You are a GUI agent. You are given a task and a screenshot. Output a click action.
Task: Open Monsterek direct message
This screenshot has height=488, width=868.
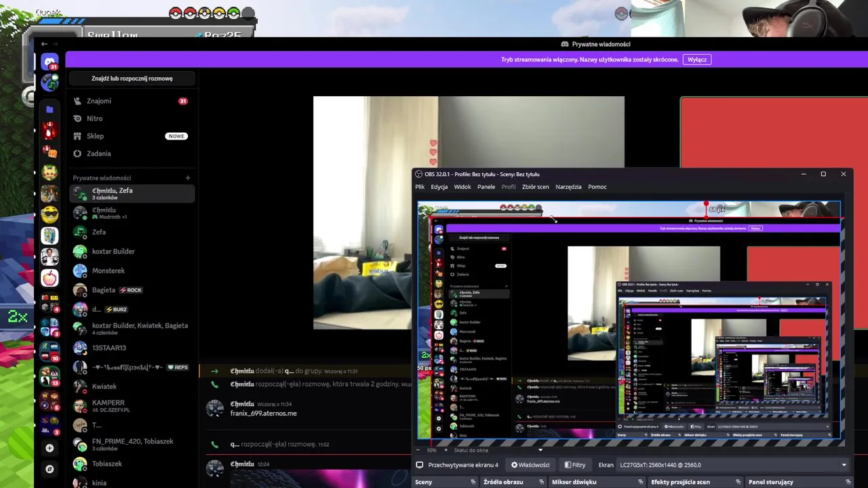click(132, 271)
